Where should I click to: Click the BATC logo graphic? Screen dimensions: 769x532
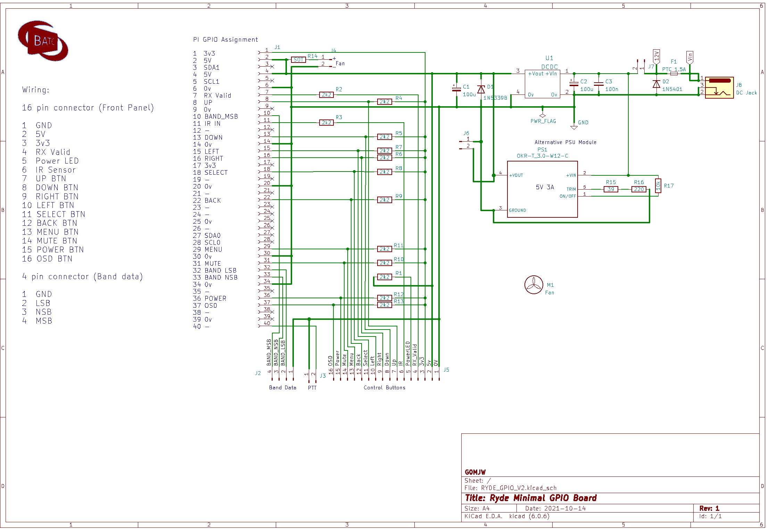click(43, 41)
